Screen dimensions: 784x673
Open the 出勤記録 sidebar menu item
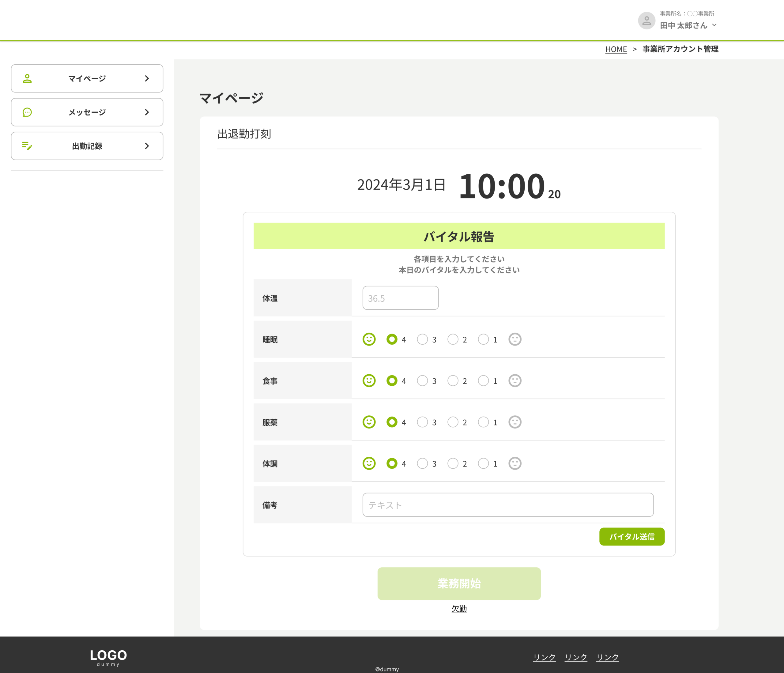coord(87,146)
